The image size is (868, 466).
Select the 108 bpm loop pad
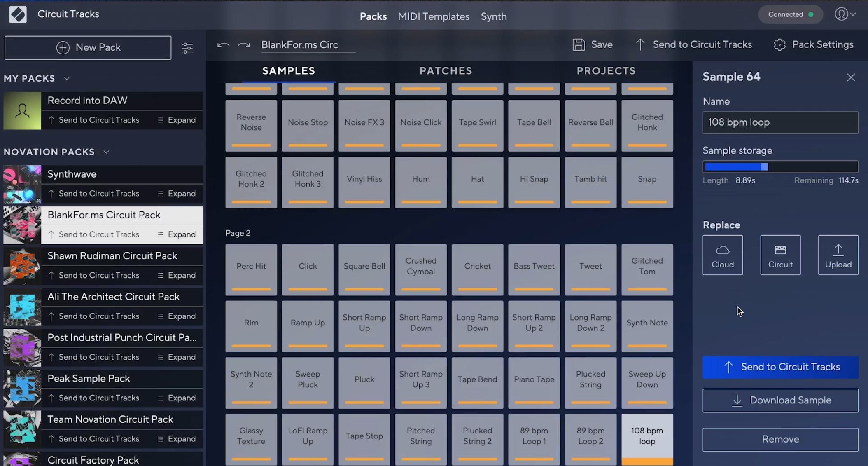pyautogui.click(x=647, y=439)
